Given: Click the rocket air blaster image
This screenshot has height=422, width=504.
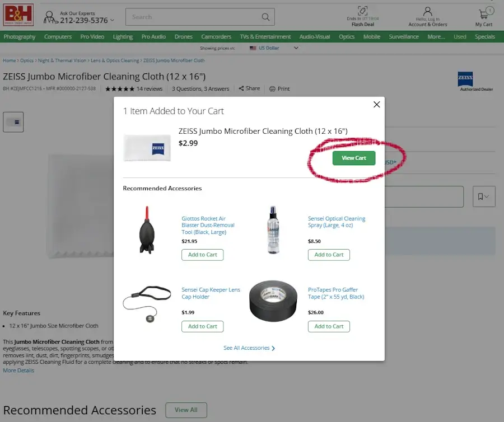Looking at the screenshot, I should tap(147, 230).
